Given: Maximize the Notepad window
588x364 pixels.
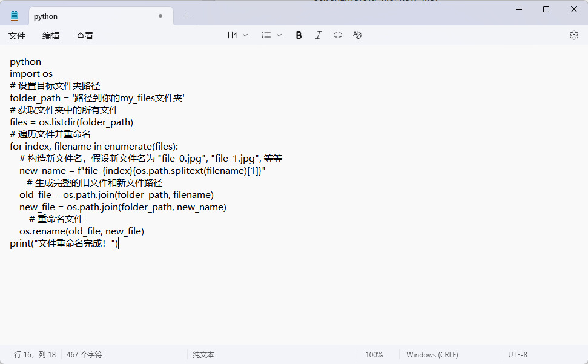Looking at the screenshot, I should coord(546,9).
